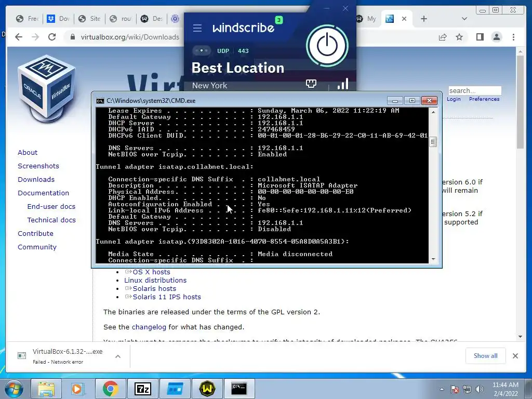
Task: Open the Screenshots sidebar link
Action: (38, 166)
